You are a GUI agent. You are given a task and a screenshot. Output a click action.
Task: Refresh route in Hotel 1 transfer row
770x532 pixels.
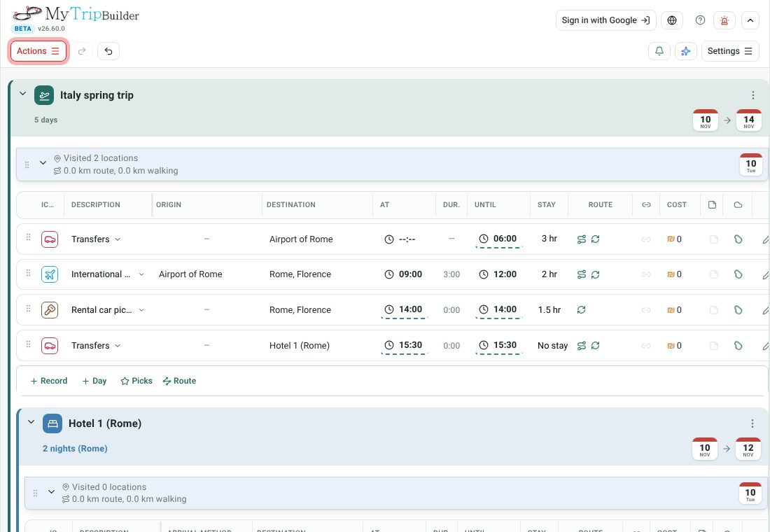pyautogui.click(x=595, y=346)
